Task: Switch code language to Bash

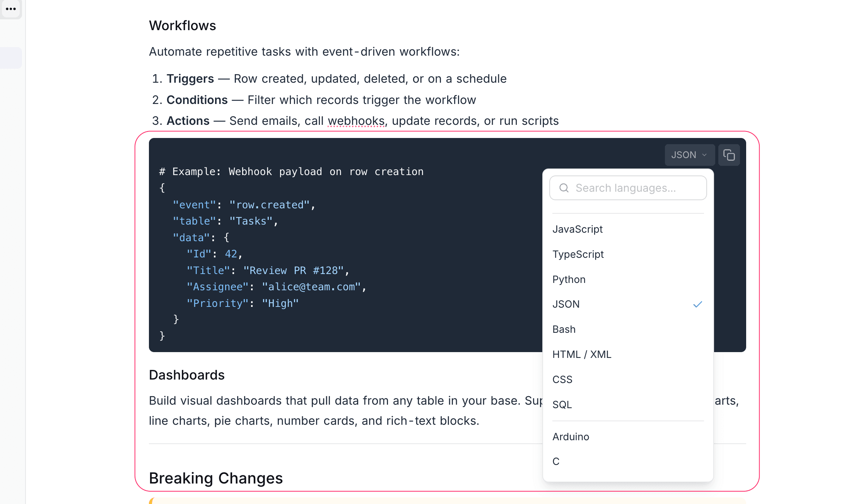Action: (564, 329)
